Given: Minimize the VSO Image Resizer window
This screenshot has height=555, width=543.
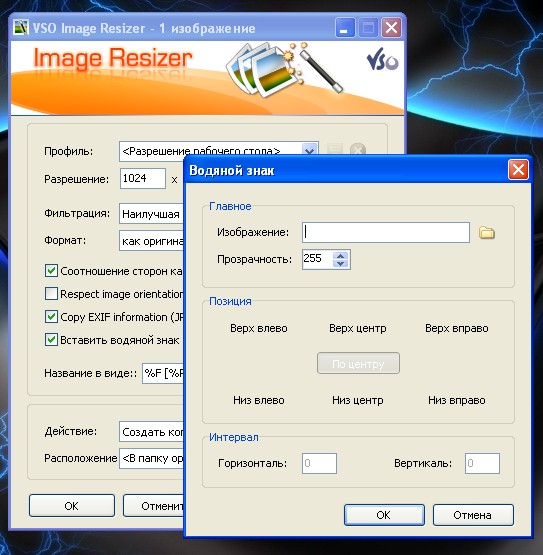Looking at the screenshot, I should [x=345, y=28].
